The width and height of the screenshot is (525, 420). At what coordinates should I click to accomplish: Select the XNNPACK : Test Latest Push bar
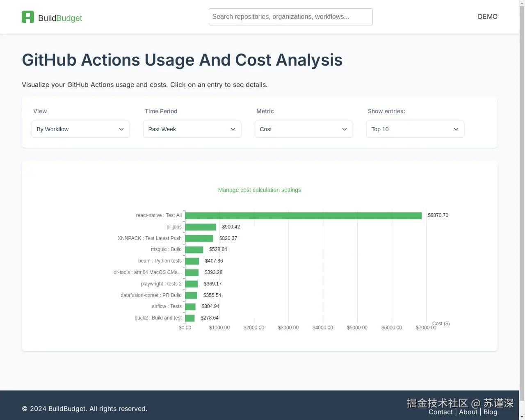(x=199, y=238)
